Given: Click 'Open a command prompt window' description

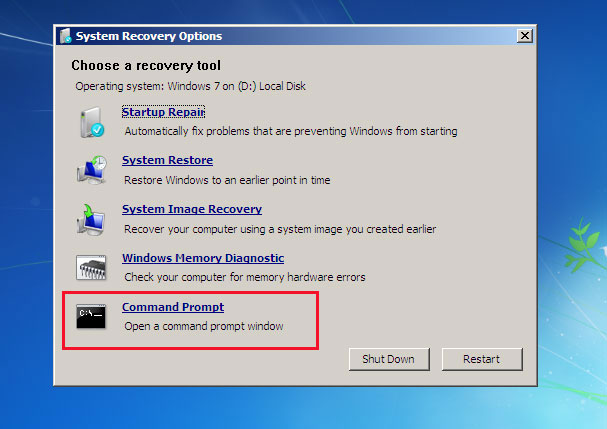Looking at the screenshot, I should pyautogui.click(x=204, y=326).
